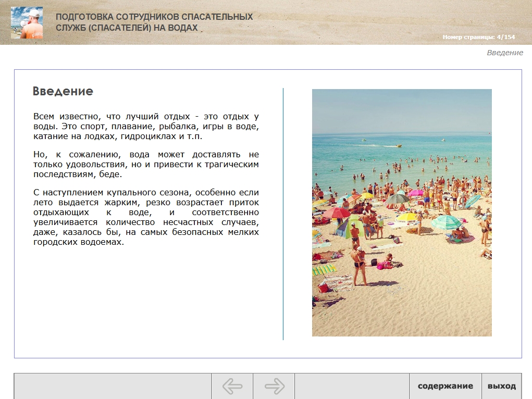The height and width of the screenshot is (399, 532).
Task: Click the course title header text
Action: click(154, 22)
